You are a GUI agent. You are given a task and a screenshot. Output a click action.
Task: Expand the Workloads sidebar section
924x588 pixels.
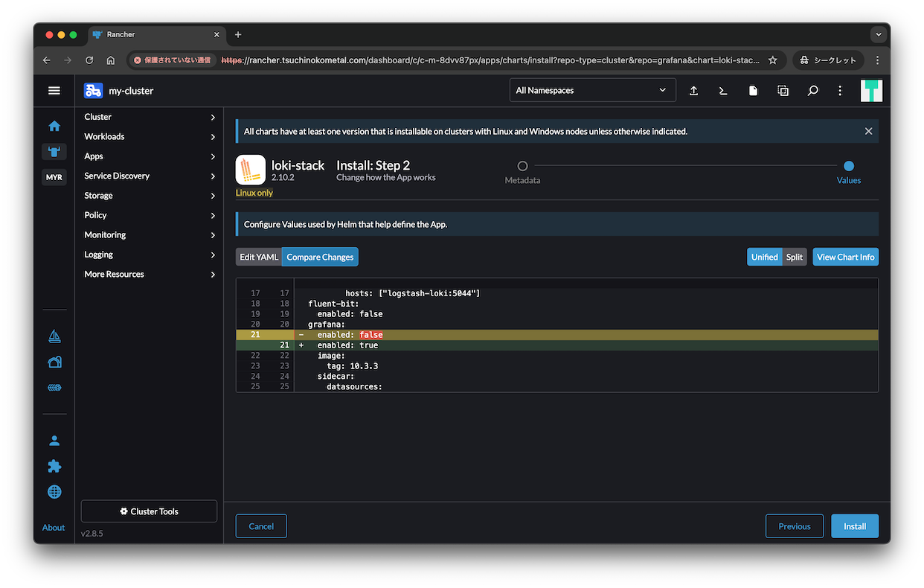pyautogui.click(x=149, y=136)
